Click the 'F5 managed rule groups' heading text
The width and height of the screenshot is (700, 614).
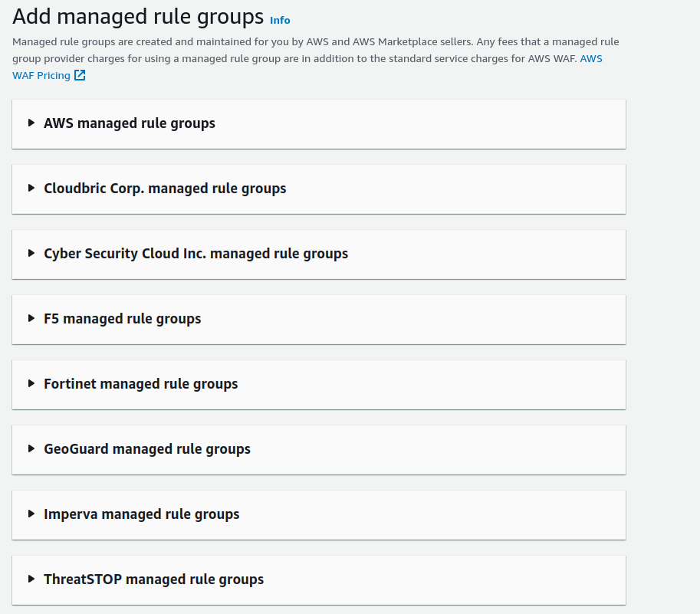click(x=123, y=319)
